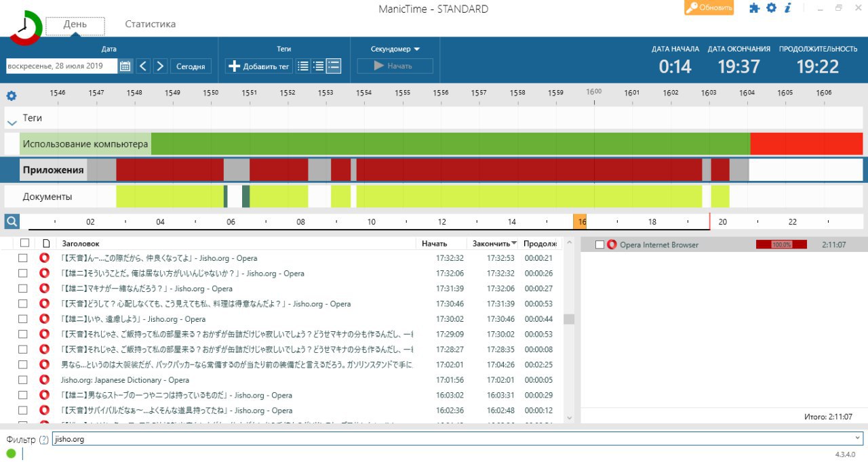
Task: Click the ManicTime clock logo
Action: [26, 27]
